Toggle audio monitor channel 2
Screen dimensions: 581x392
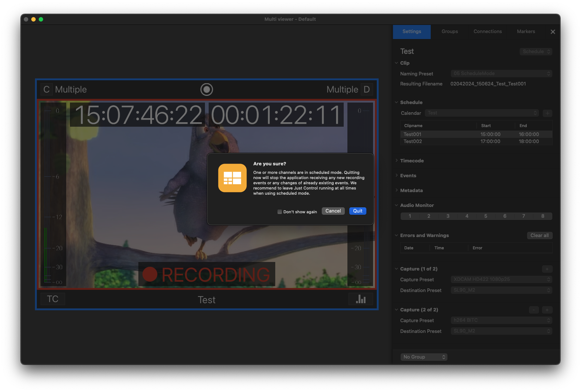point(429,216)
